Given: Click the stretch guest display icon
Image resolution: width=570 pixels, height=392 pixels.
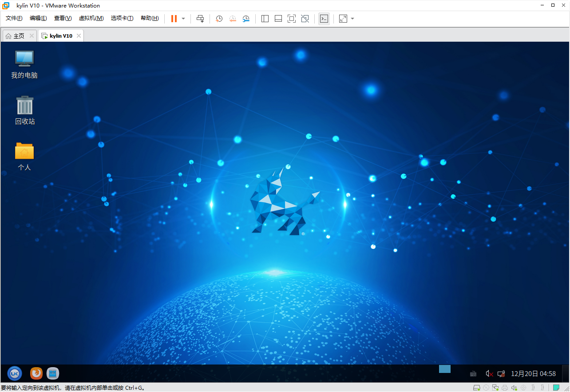Looking at the screenshot, I should 343,19.
